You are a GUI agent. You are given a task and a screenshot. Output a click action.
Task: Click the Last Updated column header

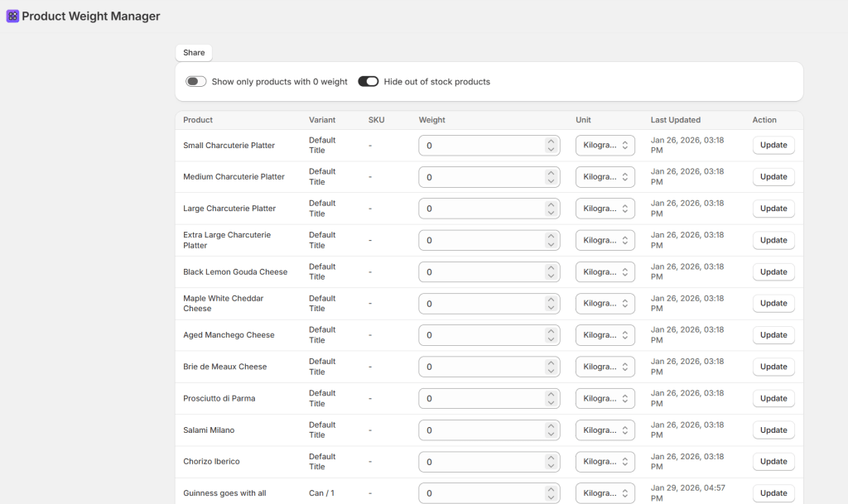click(675, 120)
